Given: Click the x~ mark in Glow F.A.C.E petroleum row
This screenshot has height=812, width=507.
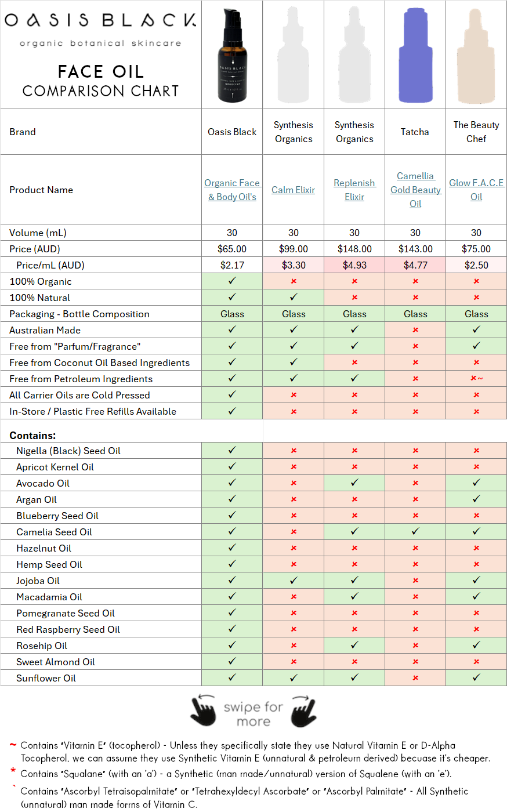Looking at the screenshot, I should [476, 378].
